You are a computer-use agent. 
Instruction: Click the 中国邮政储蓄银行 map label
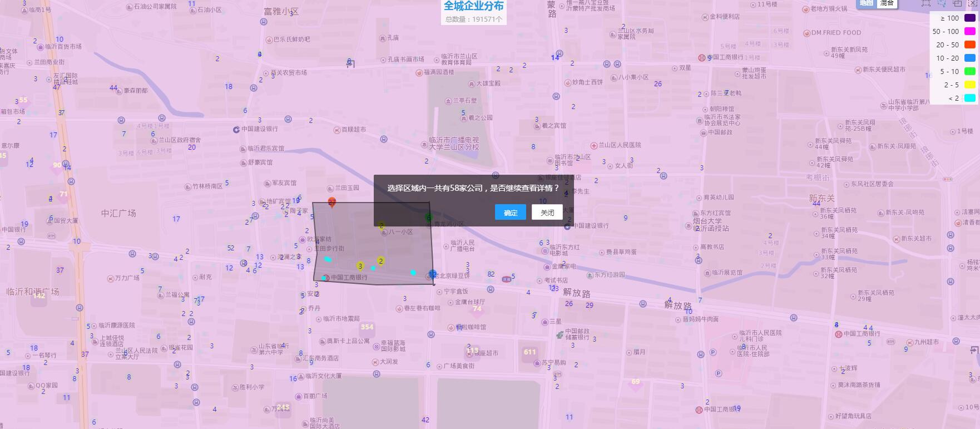(x=577, y=334)
